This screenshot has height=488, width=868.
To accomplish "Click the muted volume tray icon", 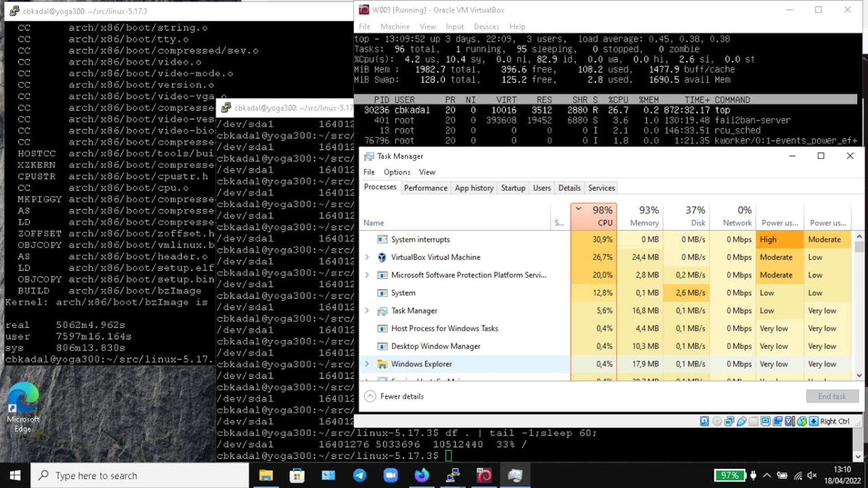I will (812, 475).
